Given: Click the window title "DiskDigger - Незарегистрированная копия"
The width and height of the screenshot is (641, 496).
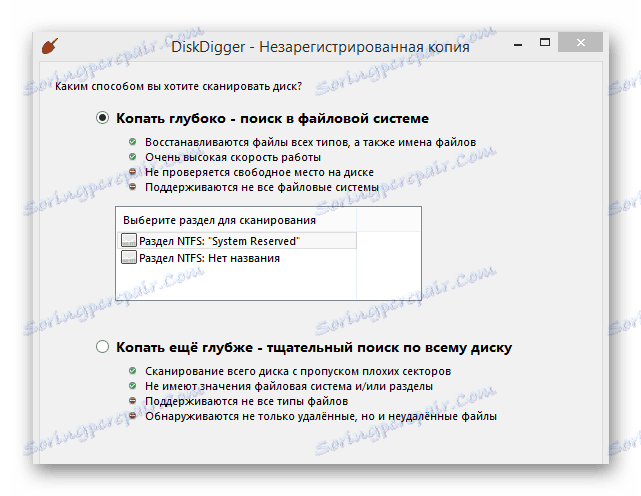Looking at the screenshot, I should pos(320,47).
